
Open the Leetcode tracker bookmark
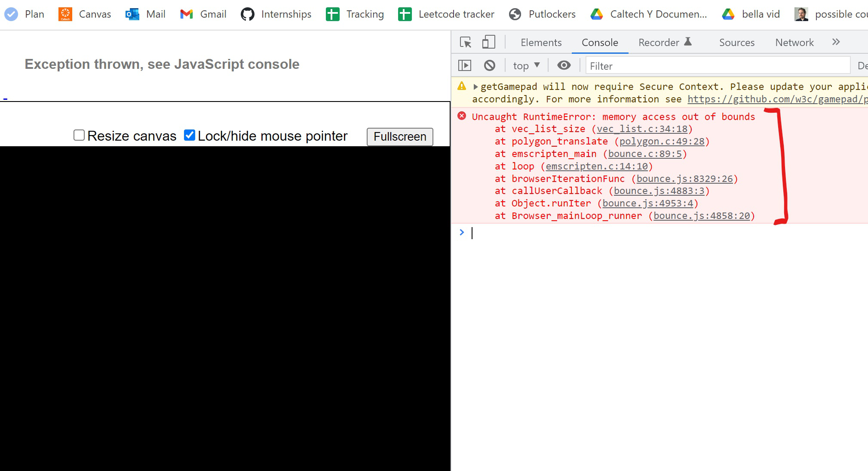click(404, 14)
